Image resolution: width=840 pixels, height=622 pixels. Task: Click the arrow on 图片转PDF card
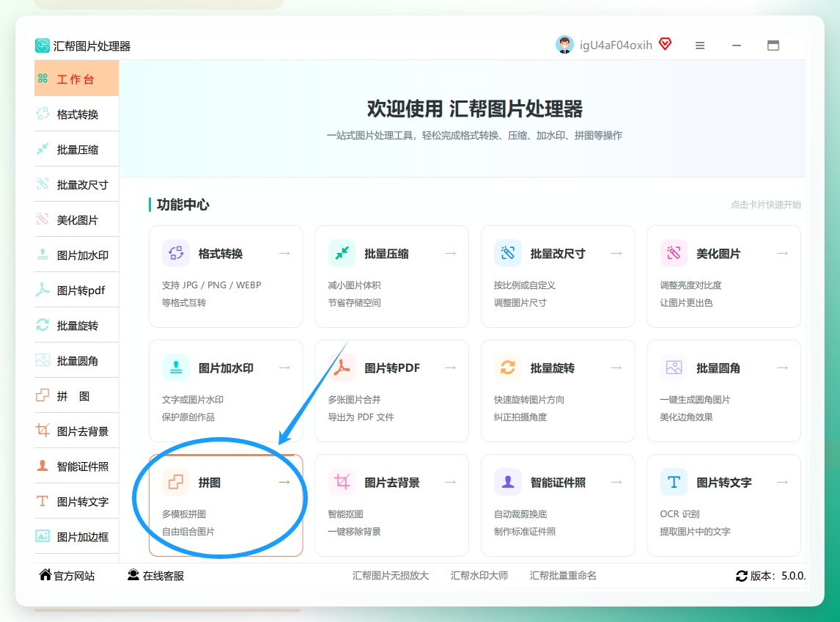pos(451,367)
